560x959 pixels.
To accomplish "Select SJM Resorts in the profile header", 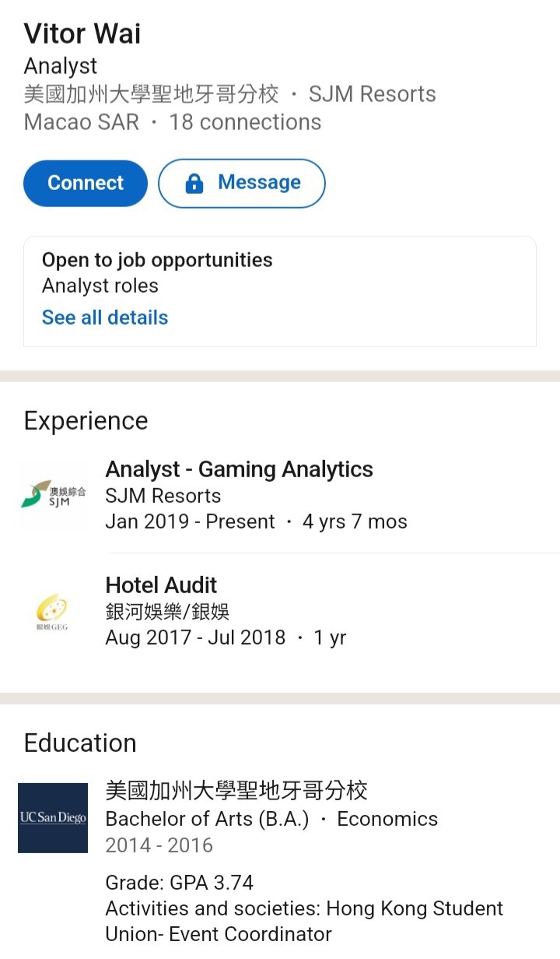I will [x=372, y=94].
